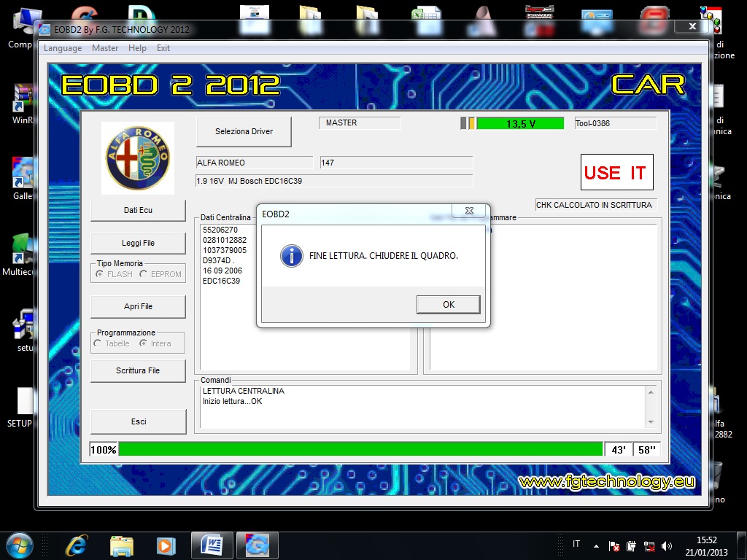Click the USE IT box
The image size is (747, 560).
pyautogui.click(x=617, y=172)
